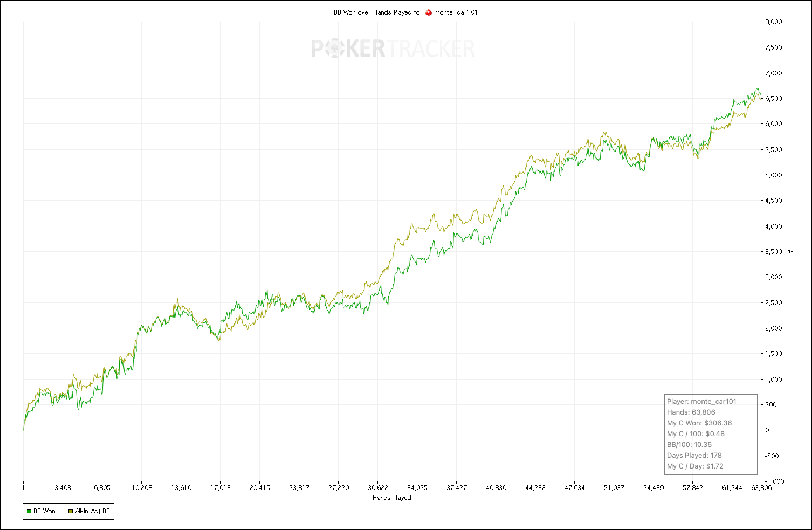Click the 34,025 x-axis tick label
This screenshot has height=530, width=812.
417,488
